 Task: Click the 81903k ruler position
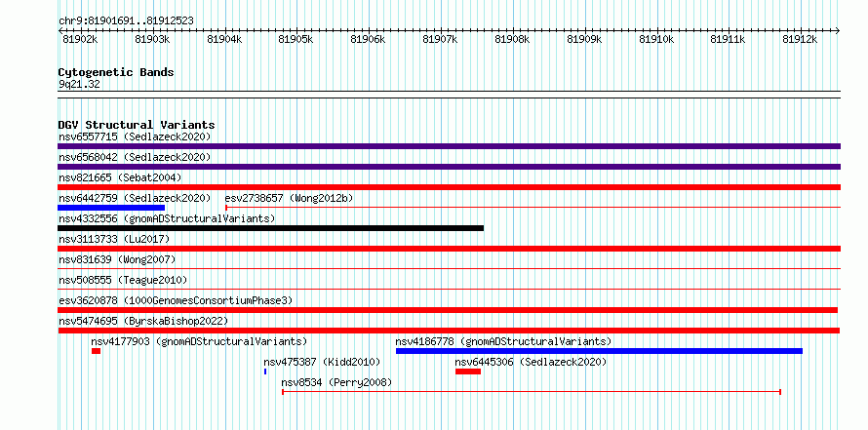(153, 39)
